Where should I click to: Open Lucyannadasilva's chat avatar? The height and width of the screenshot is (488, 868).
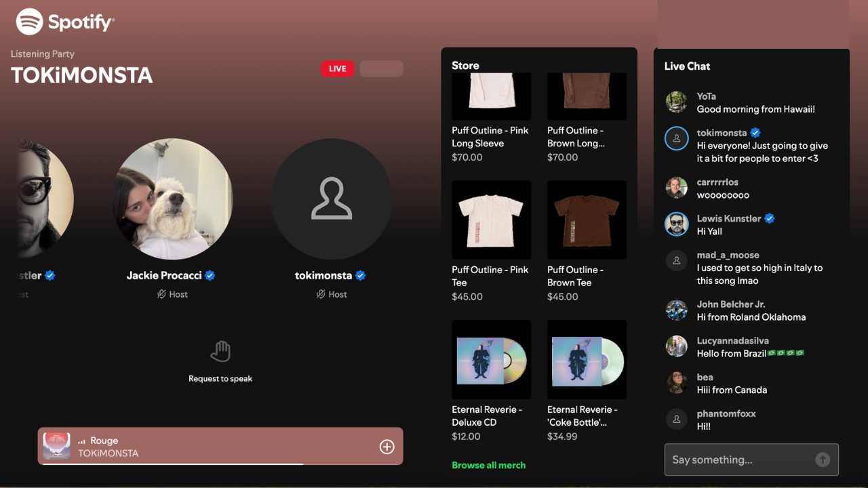click(x=677, y=346)
